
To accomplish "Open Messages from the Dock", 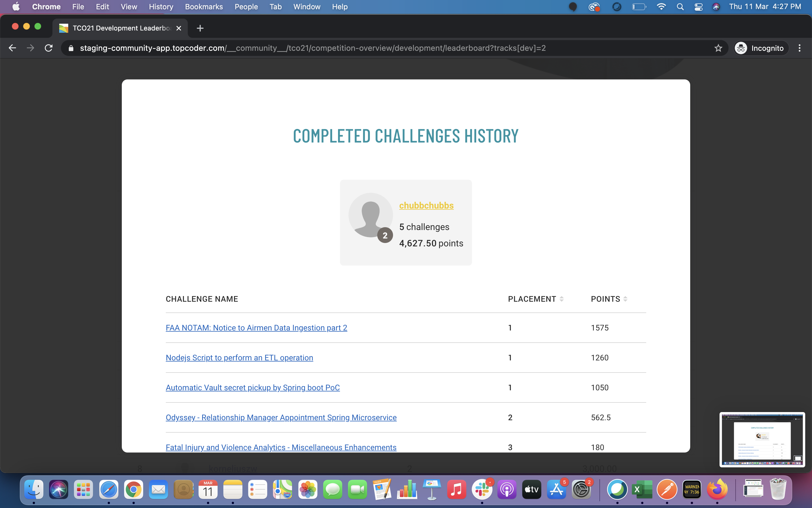I will 332,490.
